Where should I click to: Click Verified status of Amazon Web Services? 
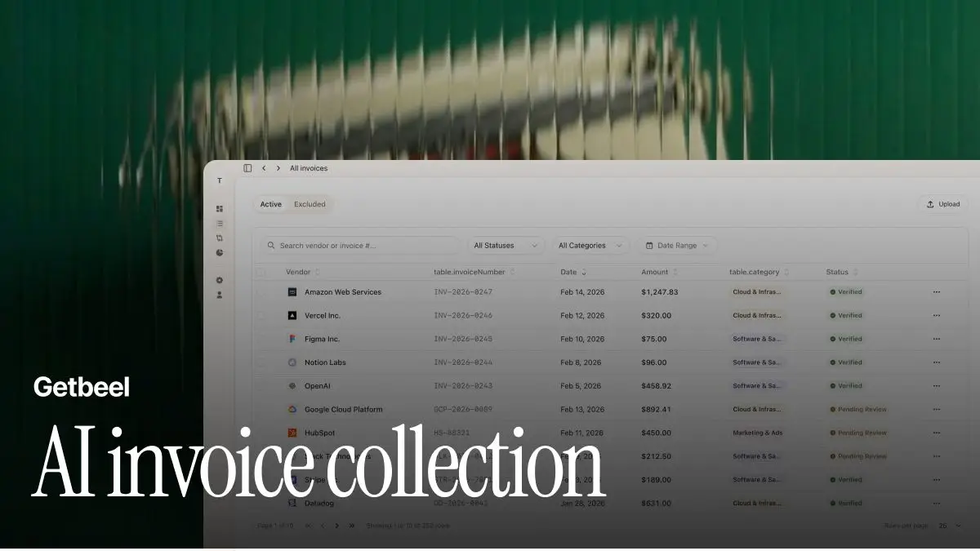[x=846, y=292]
